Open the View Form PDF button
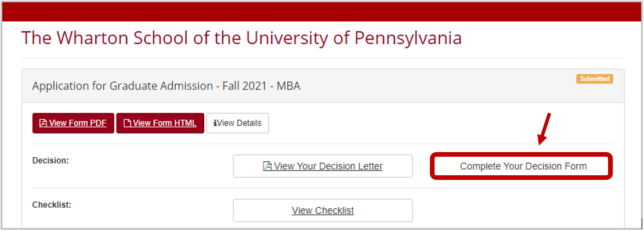The width and height of the screenshot is (644, 231). click(x=74, y=123)
